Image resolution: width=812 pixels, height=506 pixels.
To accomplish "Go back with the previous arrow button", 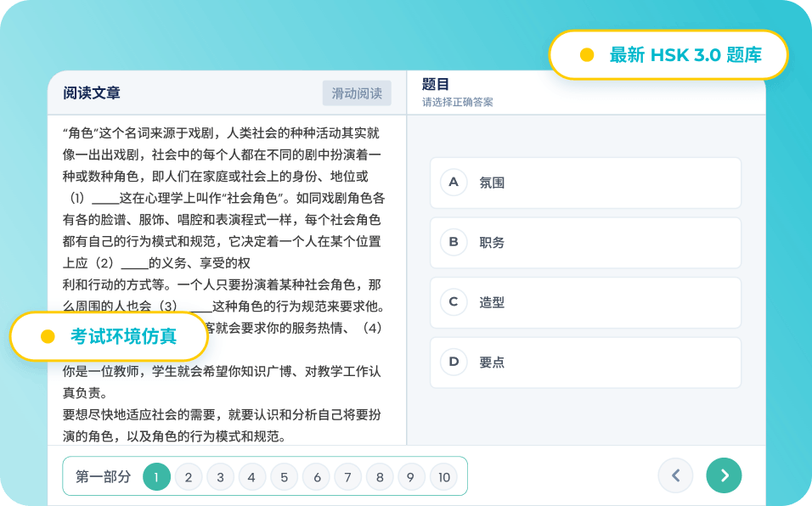I will pyautogui.click(x=675, y=475).
